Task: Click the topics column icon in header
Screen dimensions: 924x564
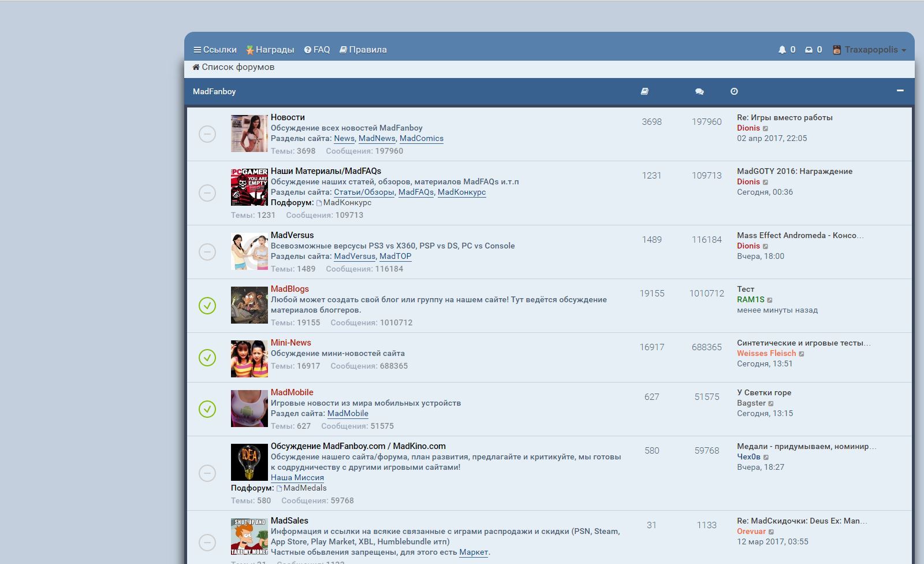Action: 644,91
